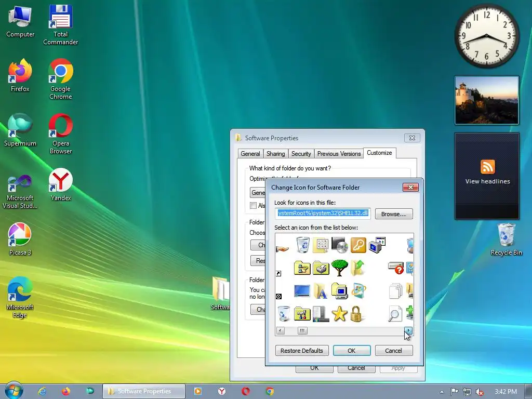Choose the orange key icon
The height and width of the screenshot is (399, 532).
358,245
